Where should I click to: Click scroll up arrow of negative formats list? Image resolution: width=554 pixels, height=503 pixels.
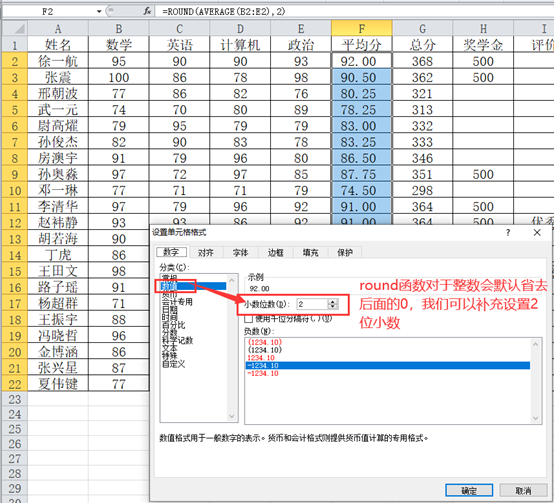[x=536, y=344]
